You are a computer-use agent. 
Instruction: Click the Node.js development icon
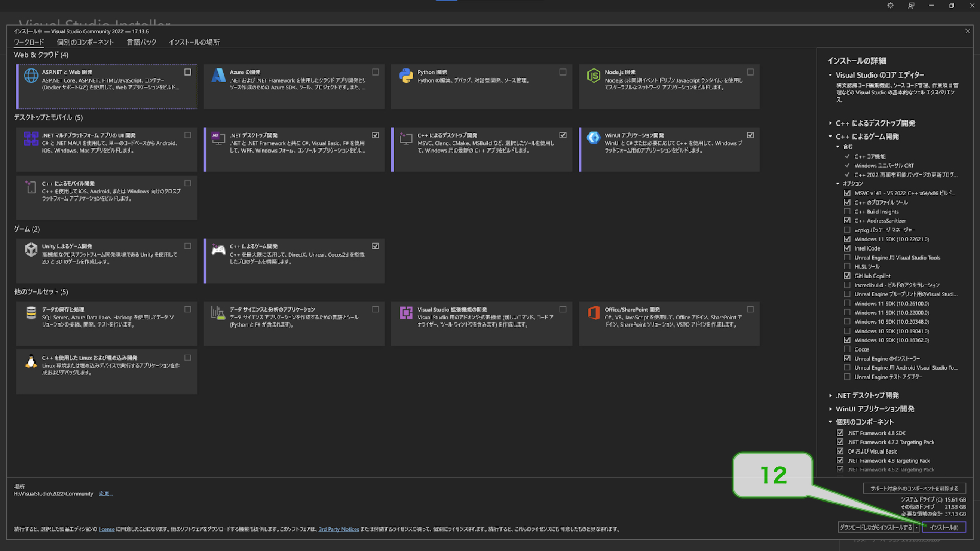pos(594,76)
